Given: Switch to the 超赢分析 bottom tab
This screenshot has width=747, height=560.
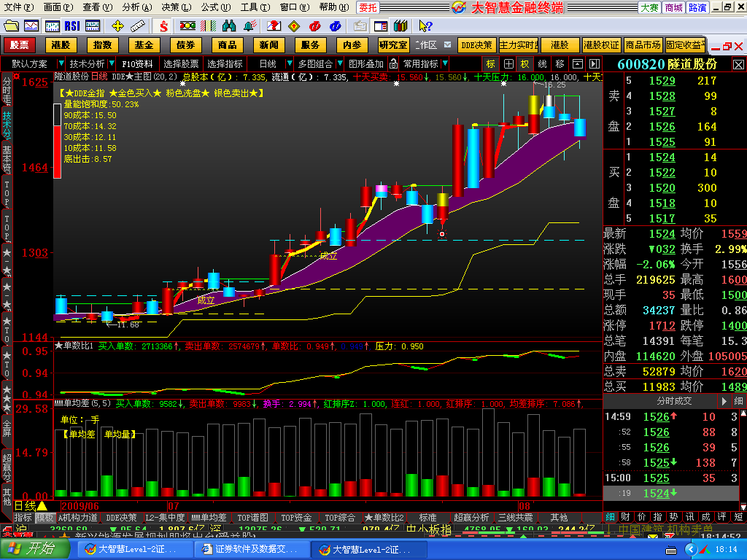Looking at the screenshot, I should coord(471,517).
